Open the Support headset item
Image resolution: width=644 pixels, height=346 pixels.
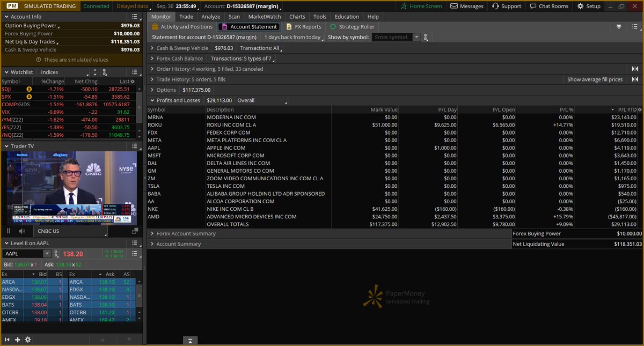[506, 6]
